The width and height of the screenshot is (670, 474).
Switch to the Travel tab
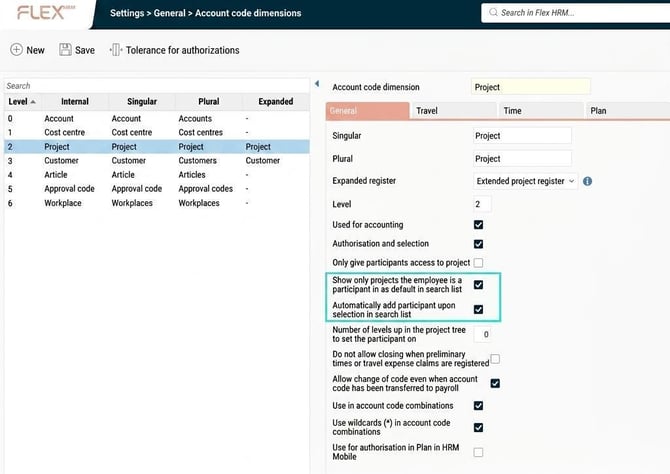coord(454,111)
